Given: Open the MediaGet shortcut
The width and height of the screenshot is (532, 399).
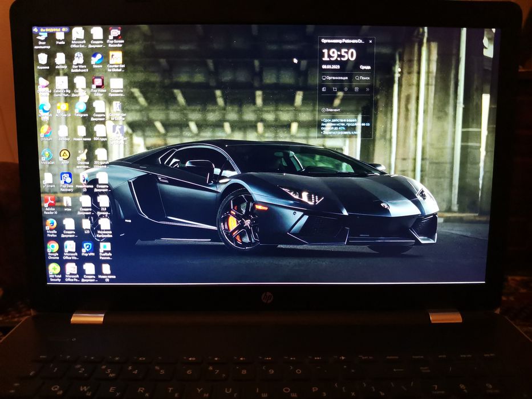Looking at the screenshot, I should (x=47, y=157).
